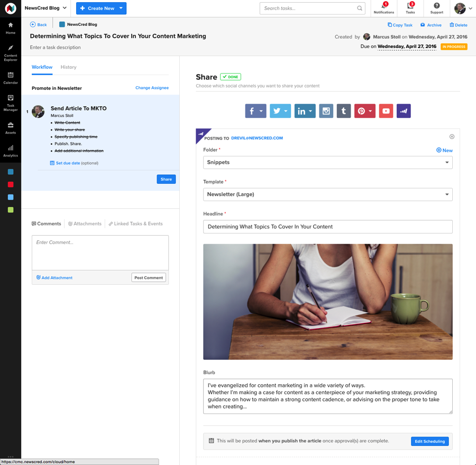Delete this task
The image size is (476, 465).
459,25
